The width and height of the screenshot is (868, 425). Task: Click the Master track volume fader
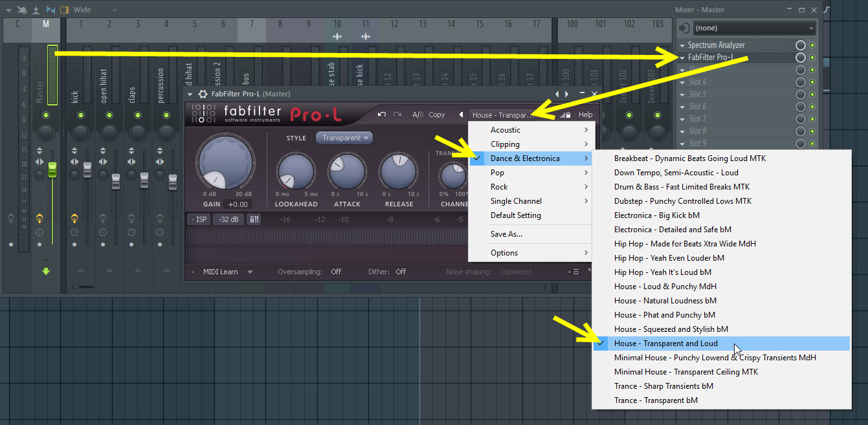coord(52,169)
